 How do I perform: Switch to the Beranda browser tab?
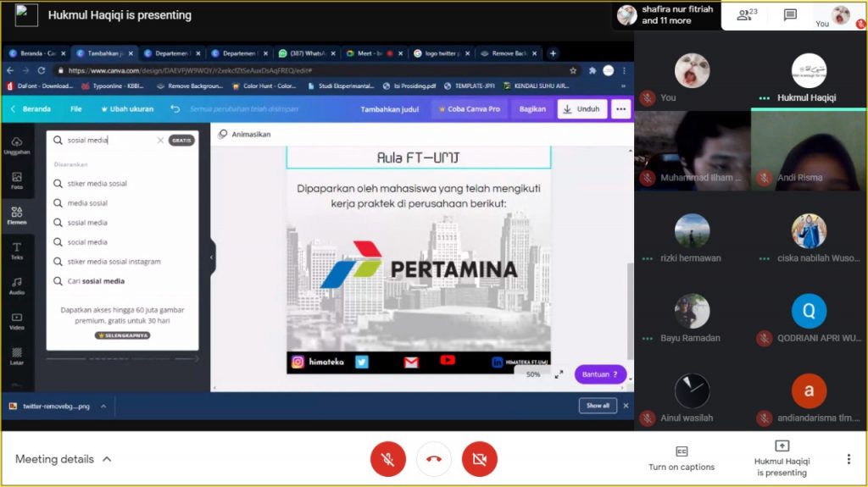36,53
